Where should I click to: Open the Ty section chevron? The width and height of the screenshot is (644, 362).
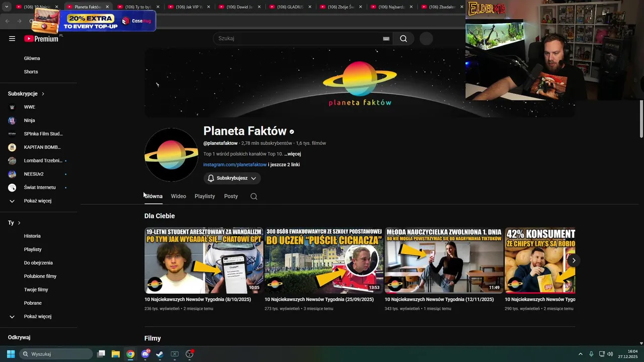point(19,223)
